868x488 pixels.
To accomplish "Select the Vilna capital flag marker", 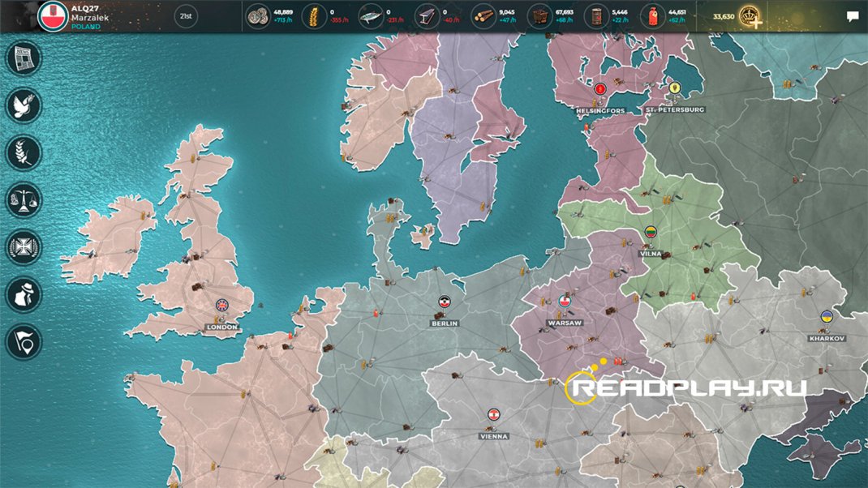I will (651, 233).
